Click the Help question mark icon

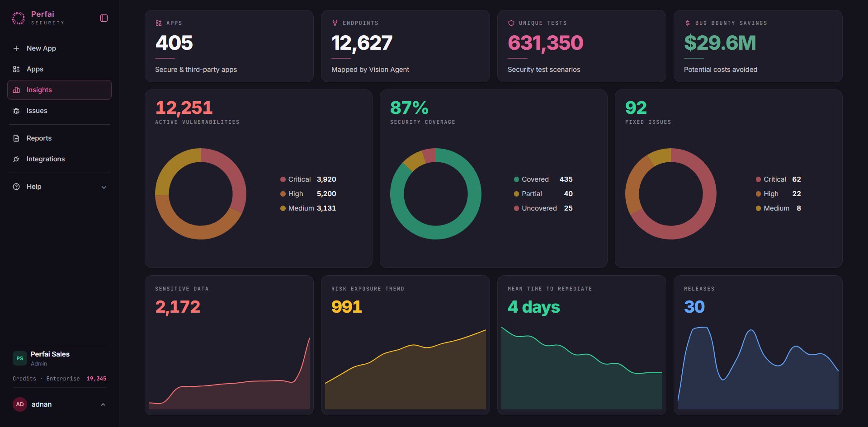tap(16, 187)
